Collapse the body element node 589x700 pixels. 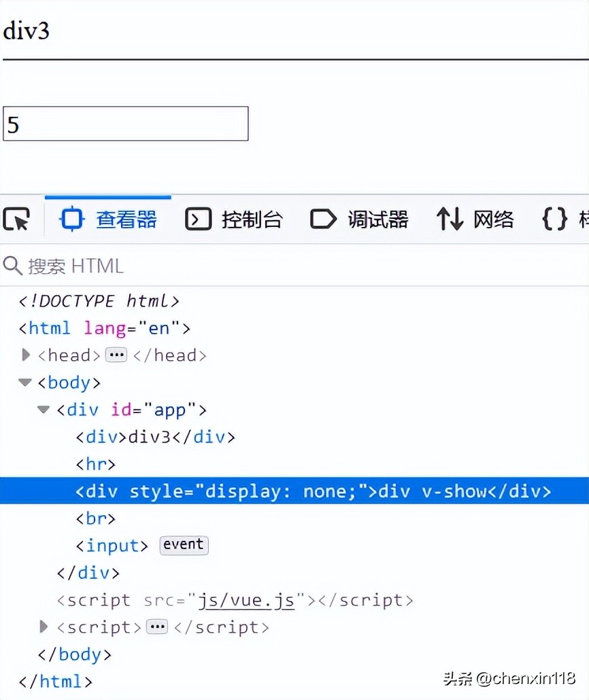24,382
